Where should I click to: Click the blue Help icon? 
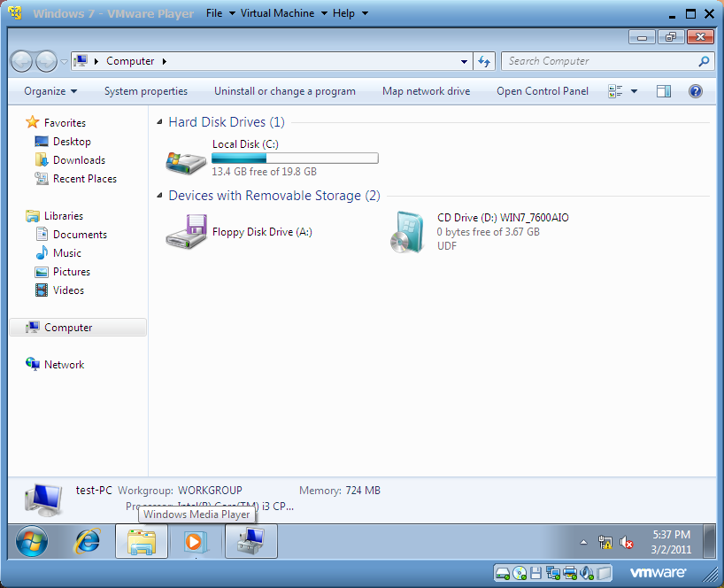click(x=695, y=91)
